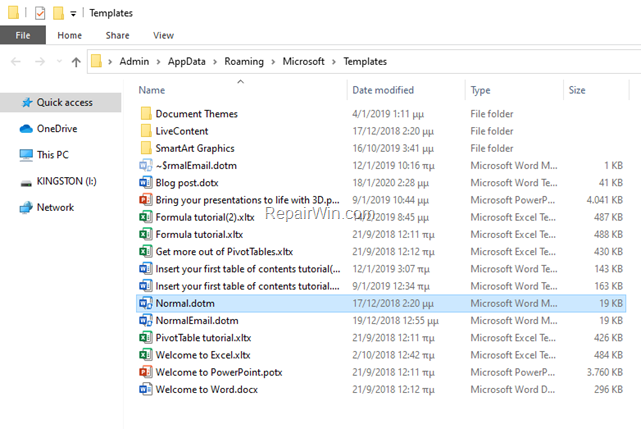Go up one folder level
This screenshot has width=641, height=429.
[x=76, y=62]
